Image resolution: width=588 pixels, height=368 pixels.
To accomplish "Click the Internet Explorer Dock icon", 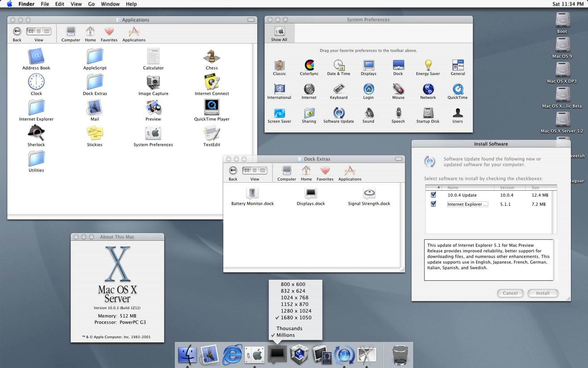I will point(232,355).
